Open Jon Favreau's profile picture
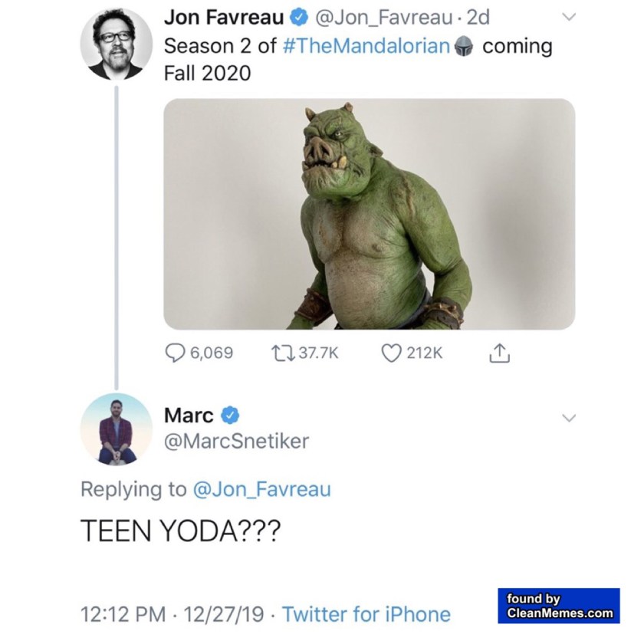644x644 pixels. coord(116,46)
